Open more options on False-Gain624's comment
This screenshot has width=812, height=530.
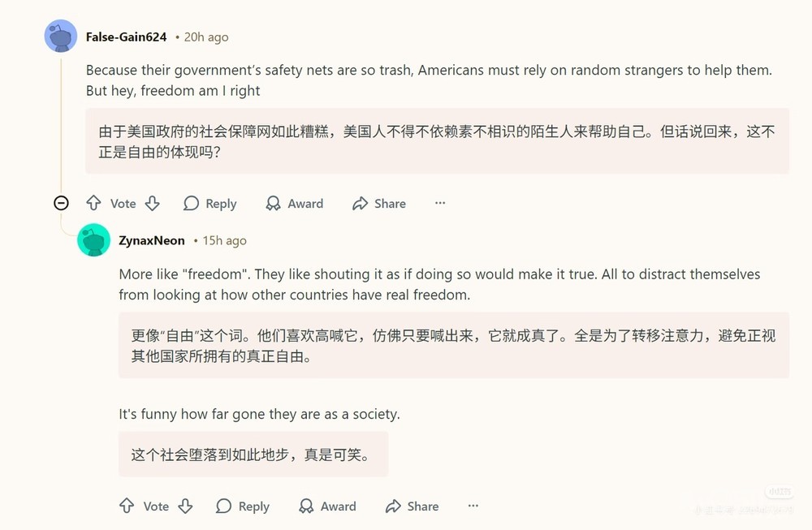[x=440, y=204]
